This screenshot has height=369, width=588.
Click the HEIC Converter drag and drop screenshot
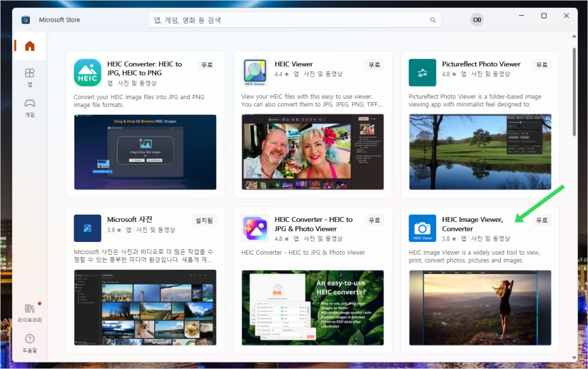coord(145,152)
